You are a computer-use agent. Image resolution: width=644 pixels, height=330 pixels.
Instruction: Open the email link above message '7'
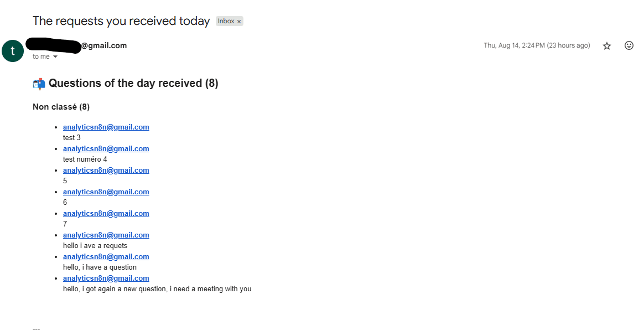[x=106, y=213]
